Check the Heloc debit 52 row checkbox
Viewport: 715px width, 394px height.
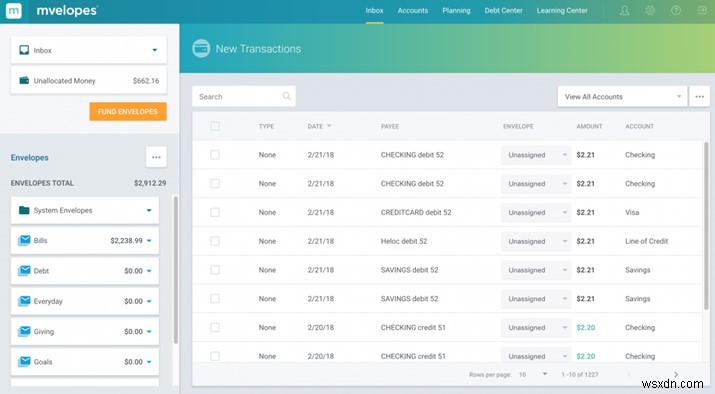[x=215, y=241]
